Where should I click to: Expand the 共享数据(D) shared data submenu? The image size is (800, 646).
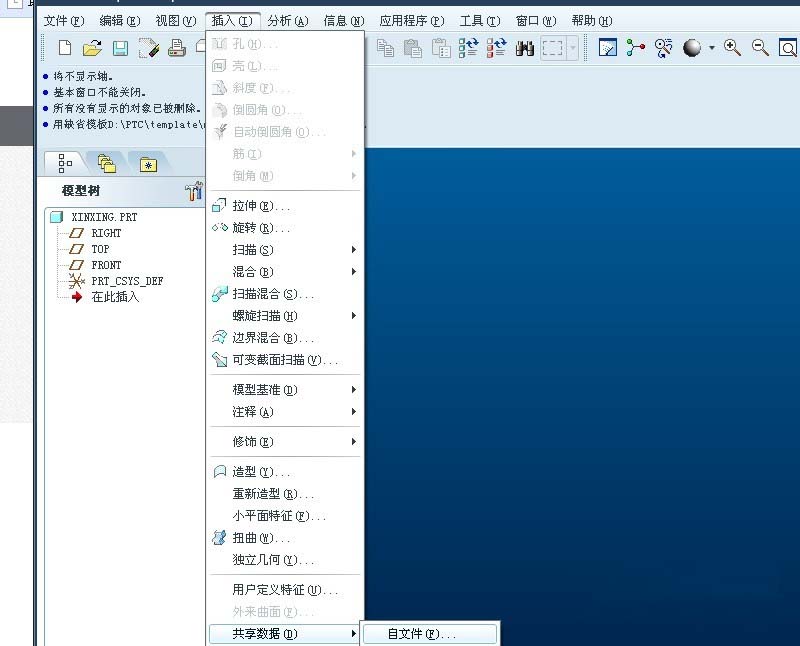click(285, 634)
